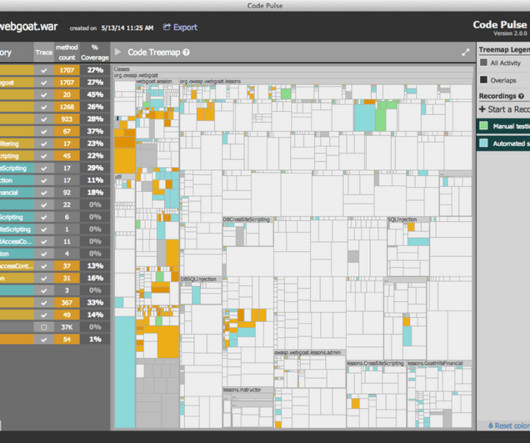
Task: Click the 923 method count cell
Action: click(x=67, y=119)
